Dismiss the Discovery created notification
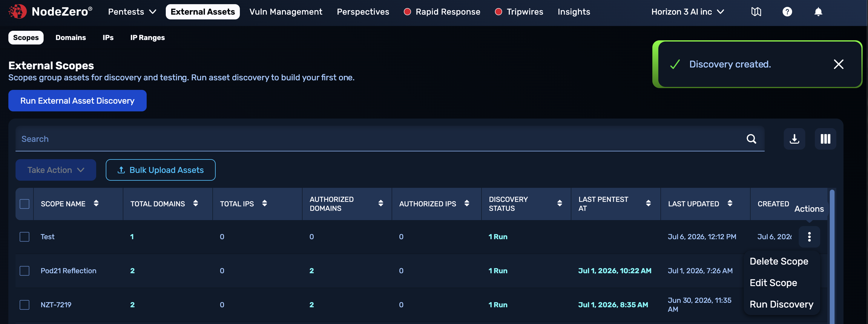 838,64
